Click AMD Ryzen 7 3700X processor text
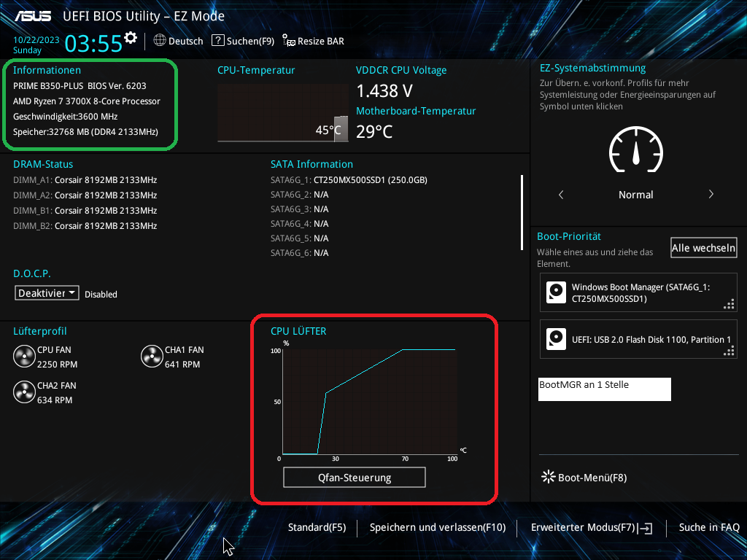The width and height of the screenshot is (747, 560). pos(87,101)
